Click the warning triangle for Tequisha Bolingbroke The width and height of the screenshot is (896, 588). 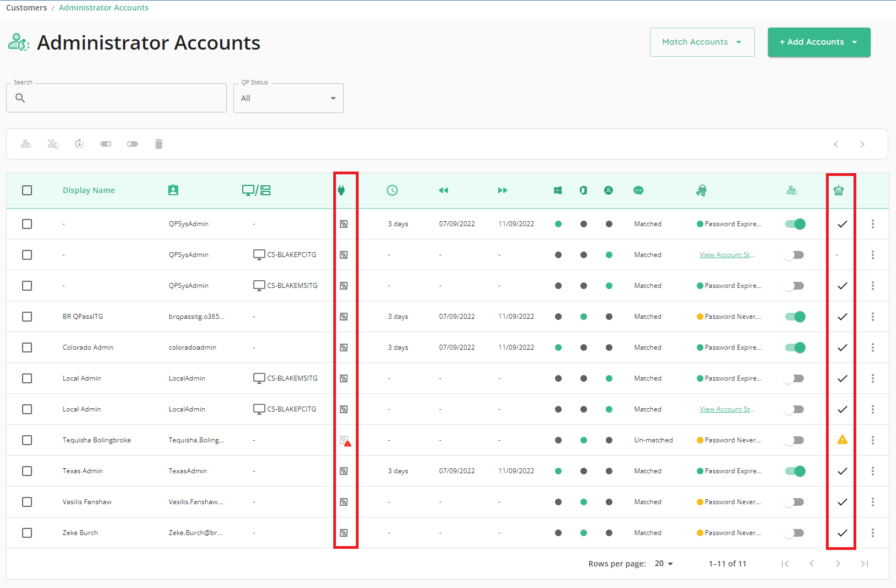[842, 440]
